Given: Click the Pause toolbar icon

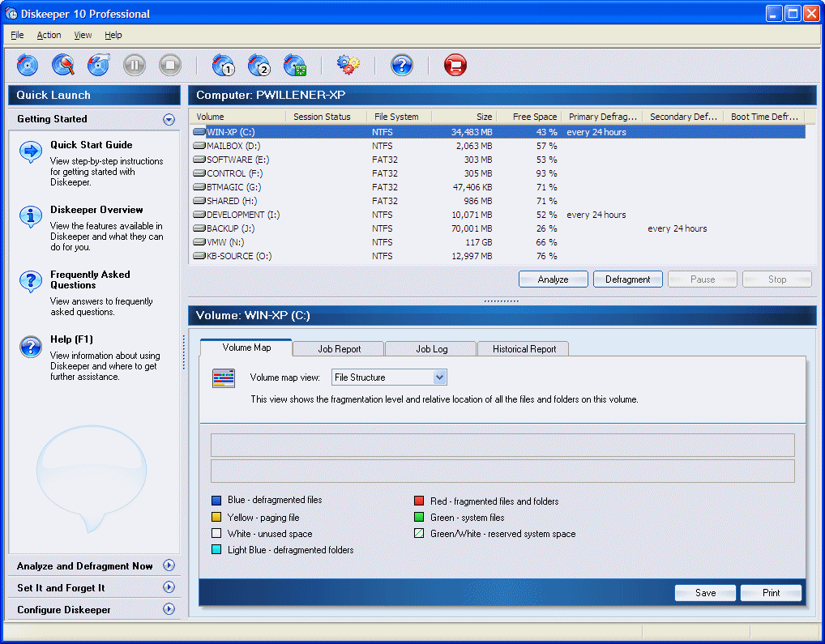Looking at the screenshot, I should 135,65.
